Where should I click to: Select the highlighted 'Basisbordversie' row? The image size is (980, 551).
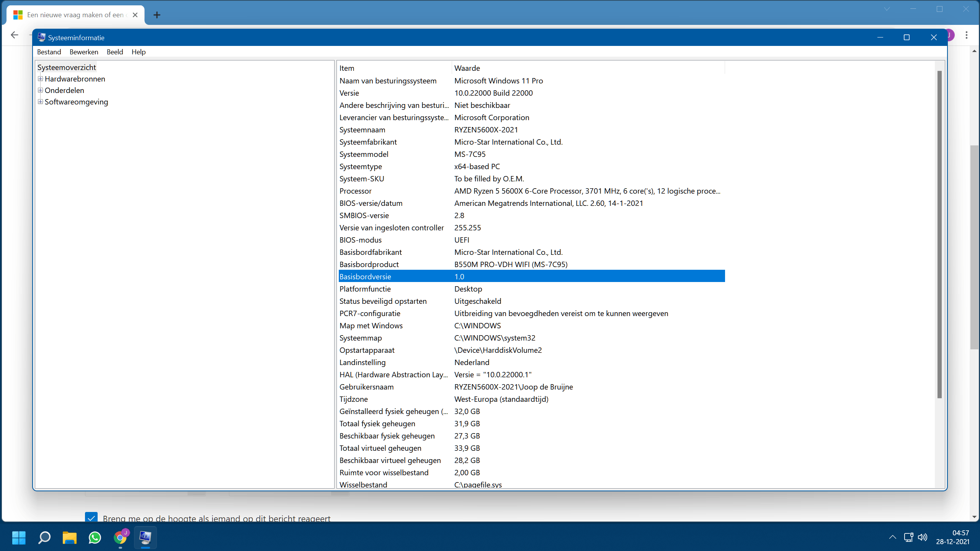[x=532, y=276]
